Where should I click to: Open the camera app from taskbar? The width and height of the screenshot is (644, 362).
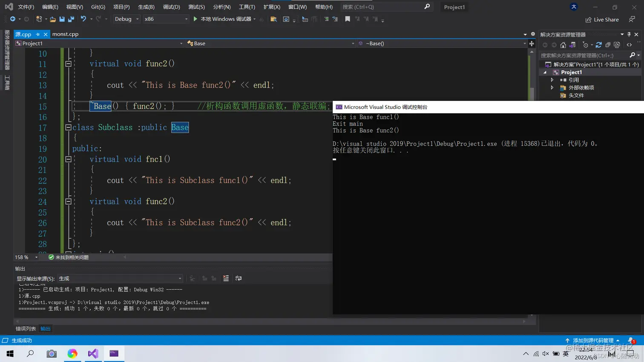click(x=52, y=353)
